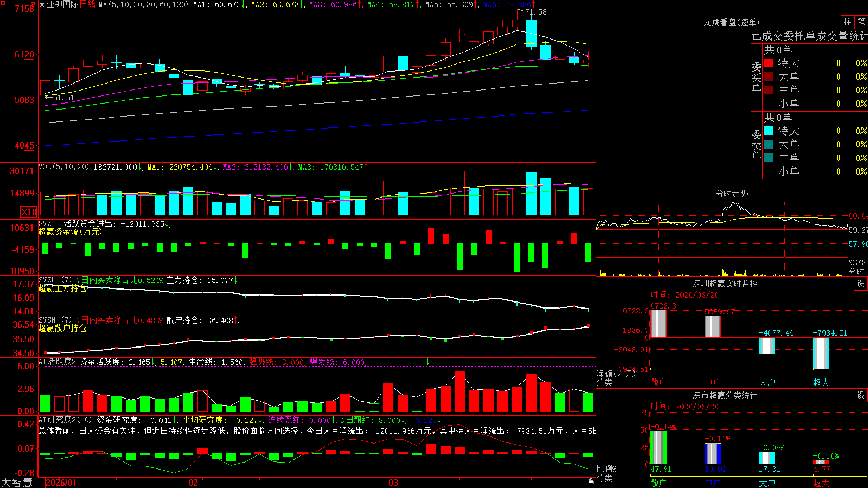Viewport: 868px width, 488px height.
Task: Click the 大智慧 logo text in the status bar
Action: pos(16,482)
